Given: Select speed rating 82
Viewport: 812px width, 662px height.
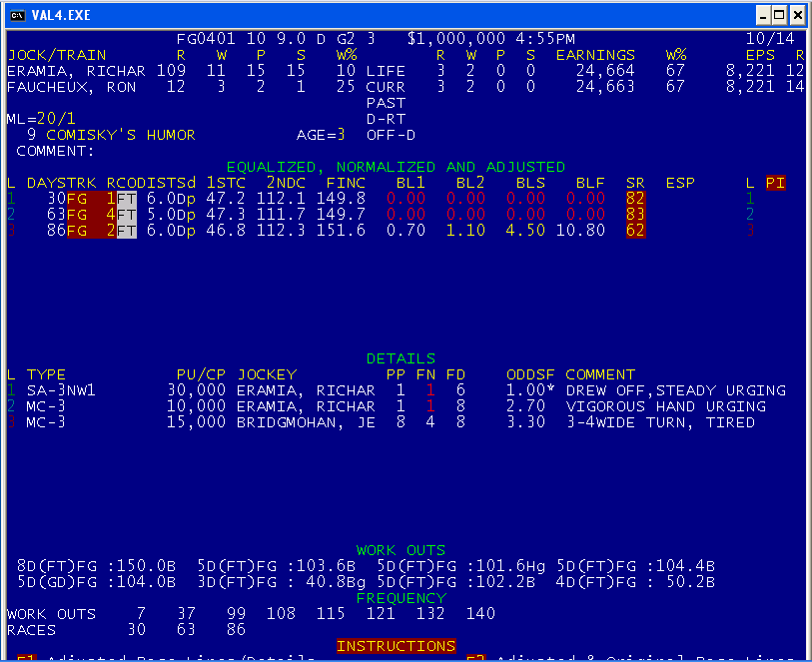Looking at the screenshot, I should tap(635, 199).
